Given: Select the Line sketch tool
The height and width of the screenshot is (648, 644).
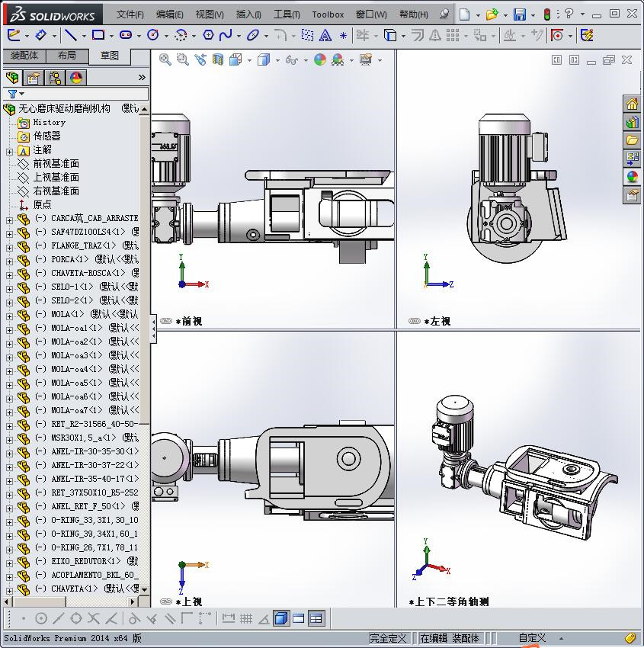Looking at the screenshot, I should pos(70,35).
